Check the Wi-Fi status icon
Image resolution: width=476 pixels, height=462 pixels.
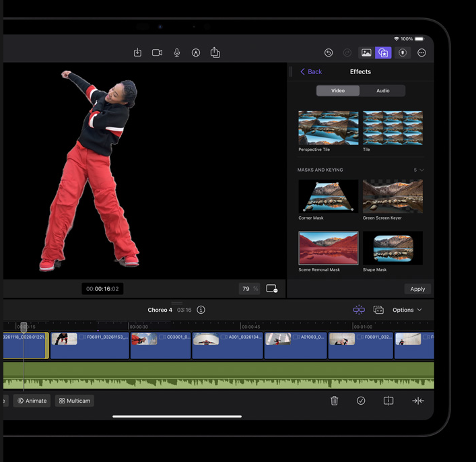coord(396,39)
